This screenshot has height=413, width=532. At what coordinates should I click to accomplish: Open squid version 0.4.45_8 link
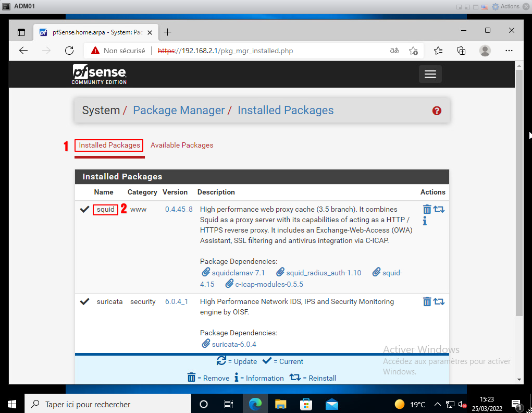179,209
